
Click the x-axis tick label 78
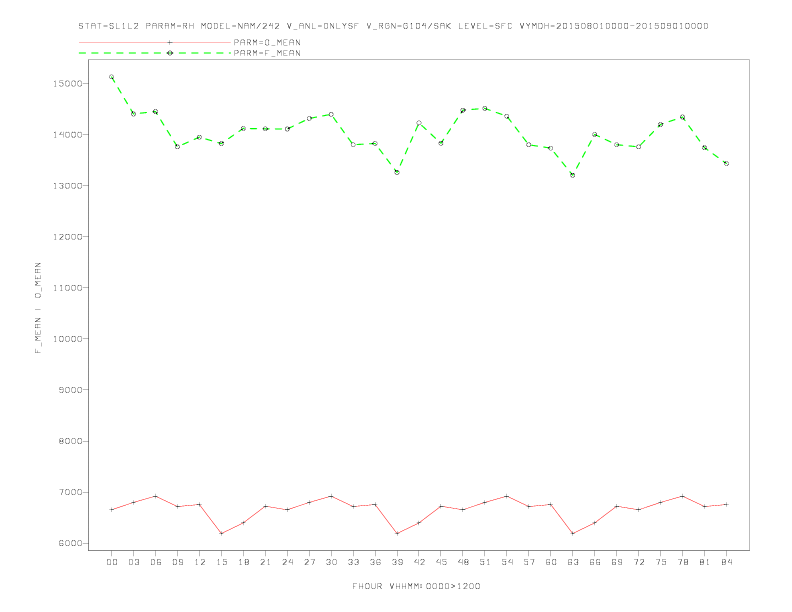tap(683, 562)
